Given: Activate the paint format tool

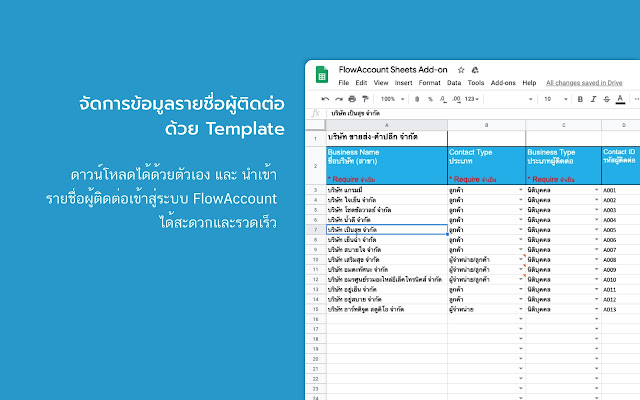Looking at the screenshot, I should [x=365, y=99].
